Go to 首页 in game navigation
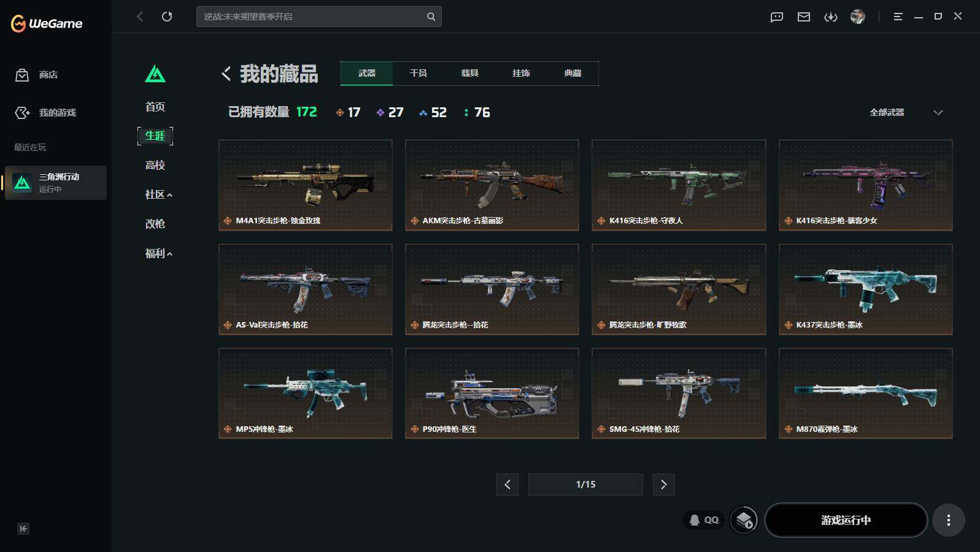Viewport: 980px width, 552px height. point(155,107)
